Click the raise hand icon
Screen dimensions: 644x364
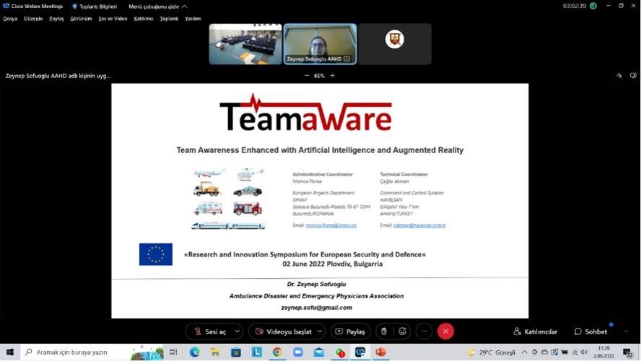(384, 331)
